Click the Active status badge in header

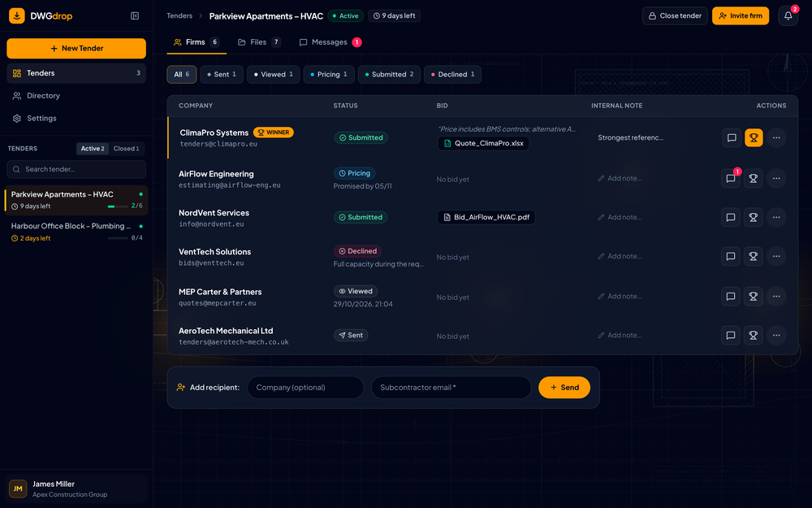tap(345, 16)
